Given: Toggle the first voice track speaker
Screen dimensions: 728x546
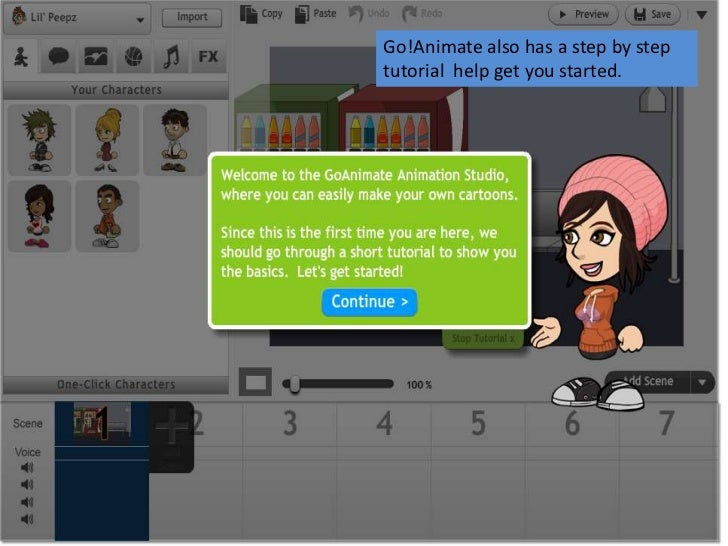Looking at the screenshot, I should click(x=27, y=468).
